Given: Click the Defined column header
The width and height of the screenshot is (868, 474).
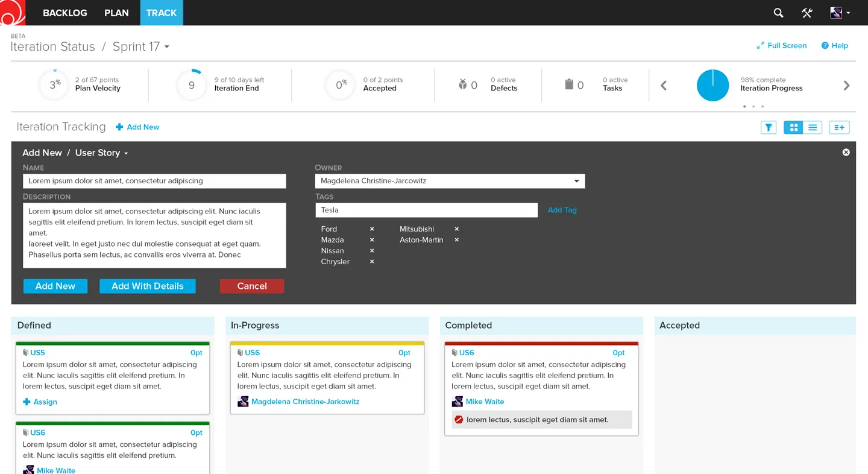Looking at the screenshot, I should tap(113, 326).
